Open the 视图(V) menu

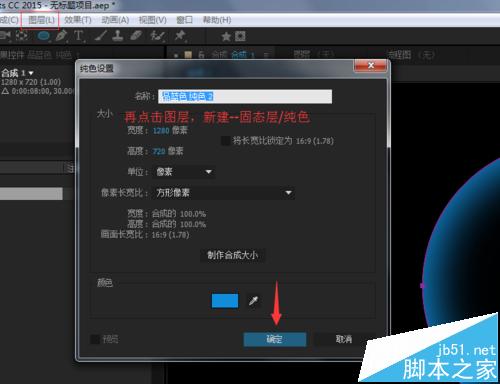point(152,20)
